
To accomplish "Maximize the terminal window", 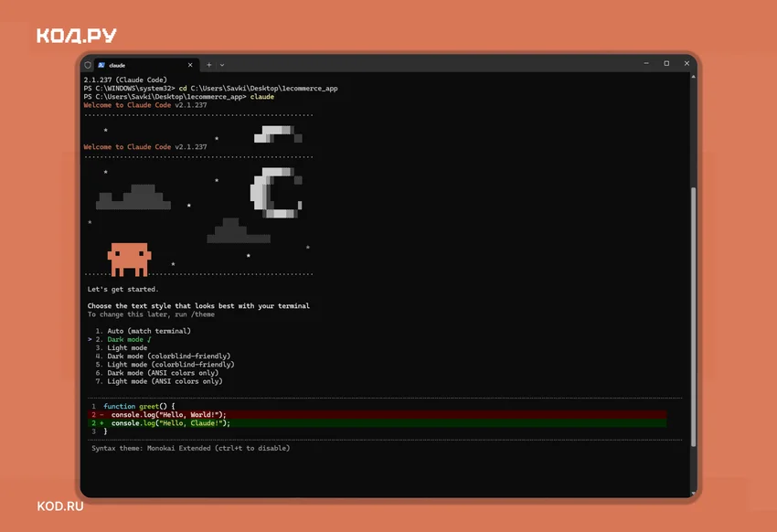I will click(x=666, y=63).
